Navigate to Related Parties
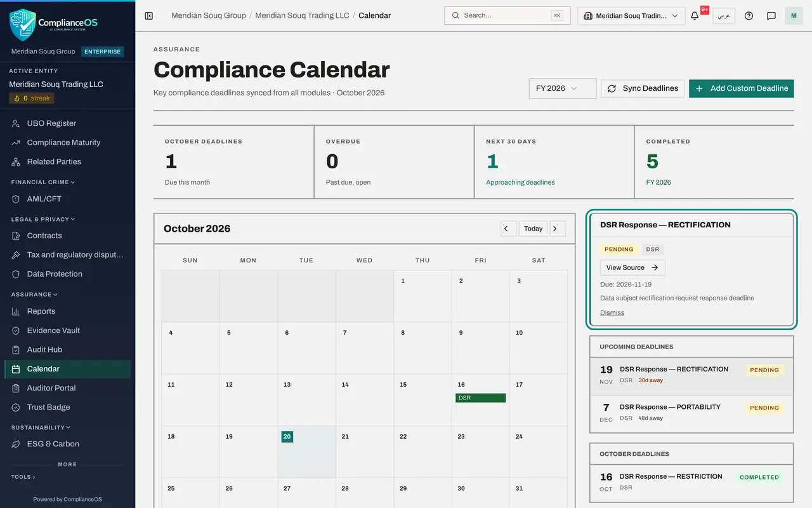Screen dimensions: 812x508 pyautogui.click(x=67, y=161)
